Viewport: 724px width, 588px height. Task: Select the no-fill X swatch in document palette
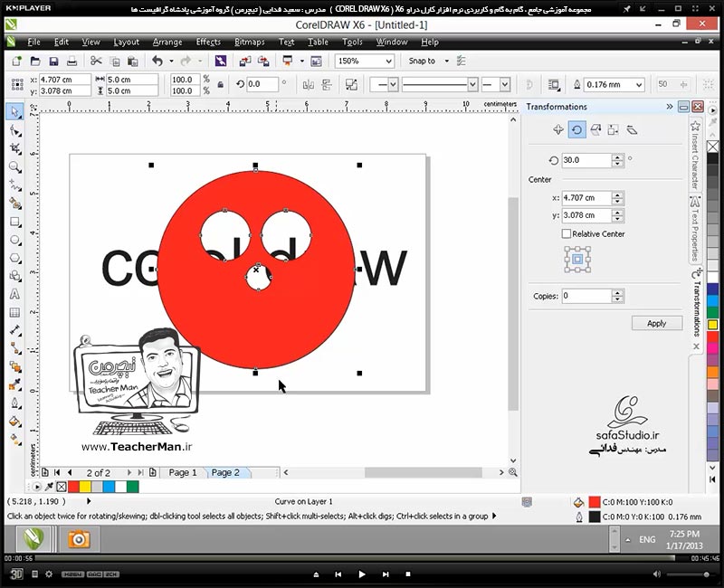62,486
